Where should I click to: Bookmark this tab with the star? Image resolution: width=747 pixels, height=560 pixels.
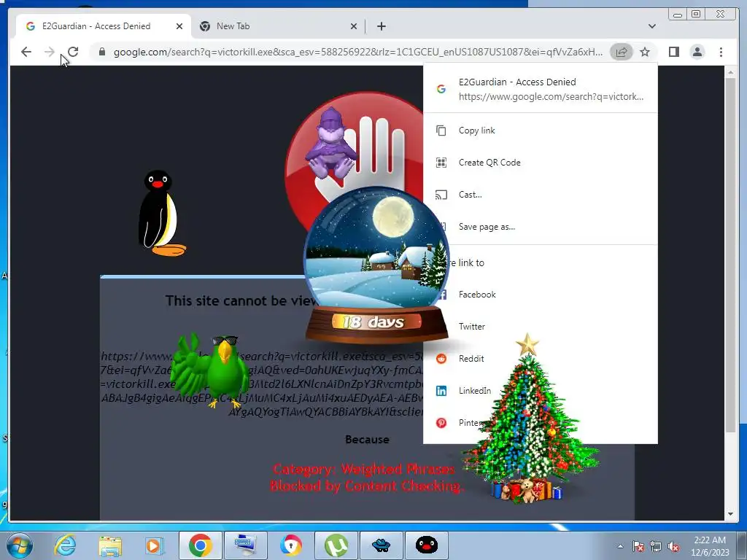click(x=645, y=52)
